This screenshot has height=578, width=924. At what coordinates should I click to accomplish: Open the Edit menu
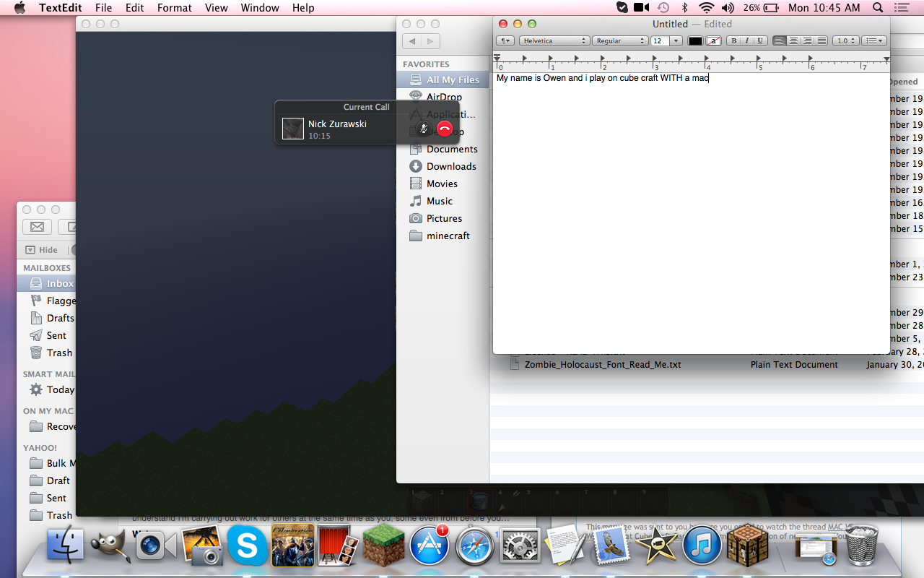click(134, 8)
